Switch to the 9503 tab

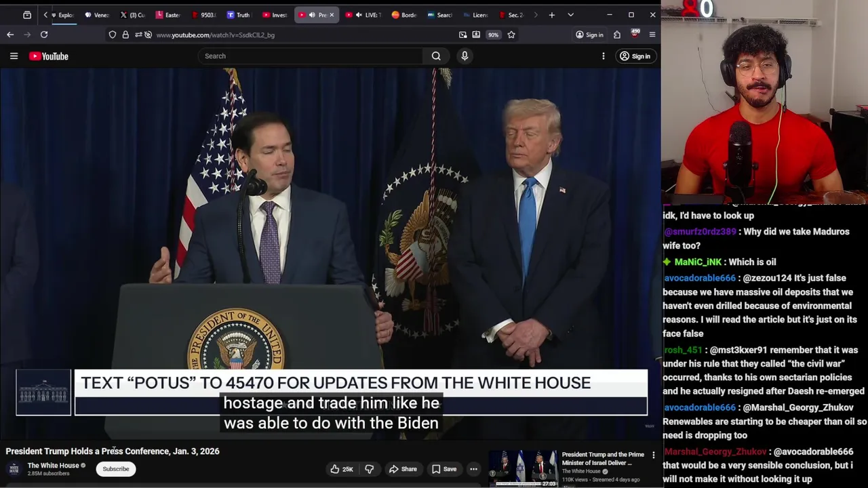[x=203, y=15]
